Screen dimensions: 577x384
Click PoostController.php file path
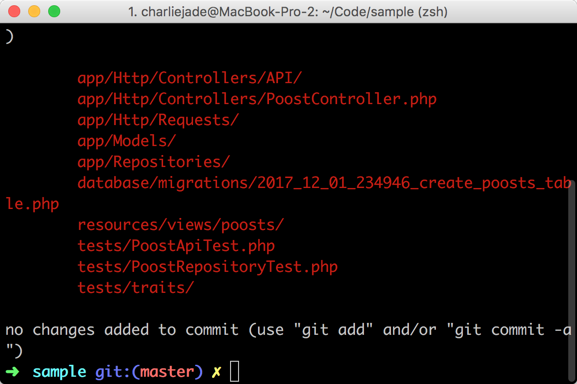coord(257,99)
